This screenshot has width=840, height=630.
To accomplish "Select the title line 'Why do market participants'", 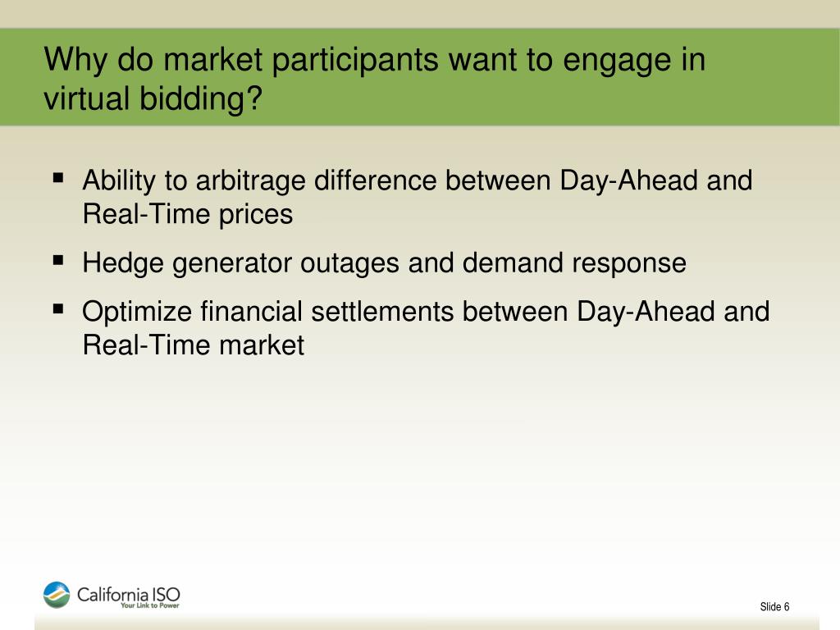I will [240, 60].
